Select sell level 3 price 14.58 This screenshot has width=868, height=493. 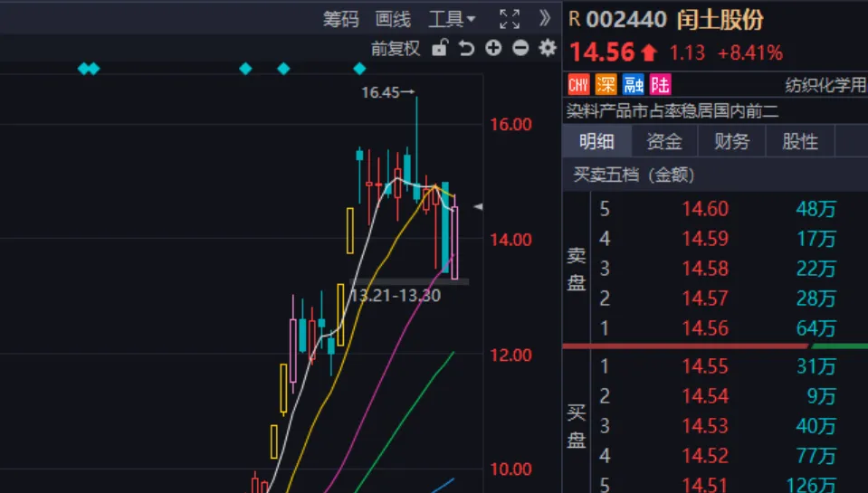[705, 269]
